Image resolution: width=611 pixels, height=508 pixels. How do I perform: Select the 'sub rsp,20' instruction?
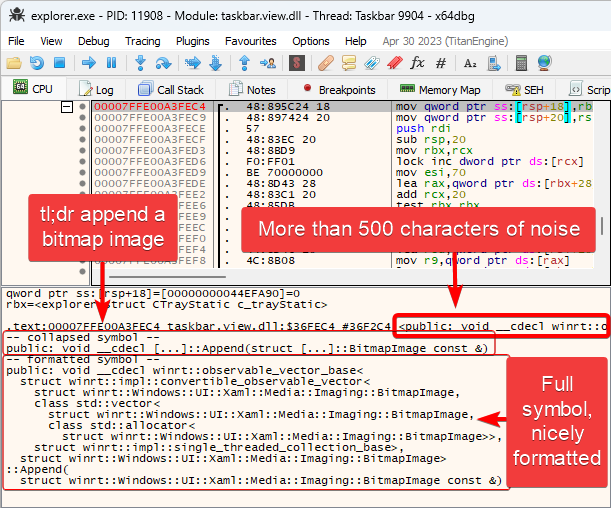point(431,139)
